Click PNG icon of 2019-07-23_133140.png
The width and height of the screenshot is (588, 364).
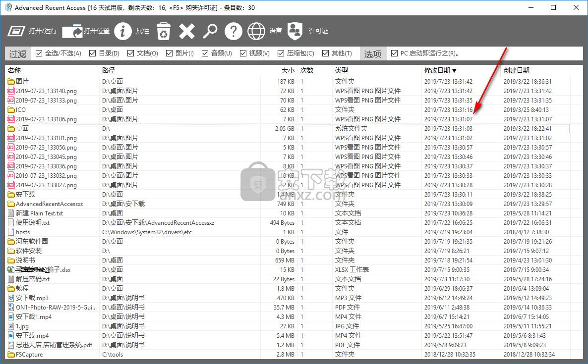click(11, 91)
